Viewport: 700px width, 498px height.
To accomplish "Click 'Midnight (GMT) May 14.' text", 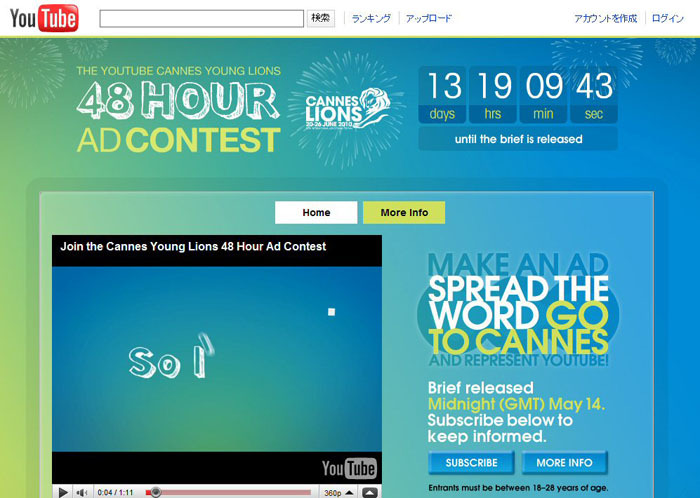I will point(517,404).
